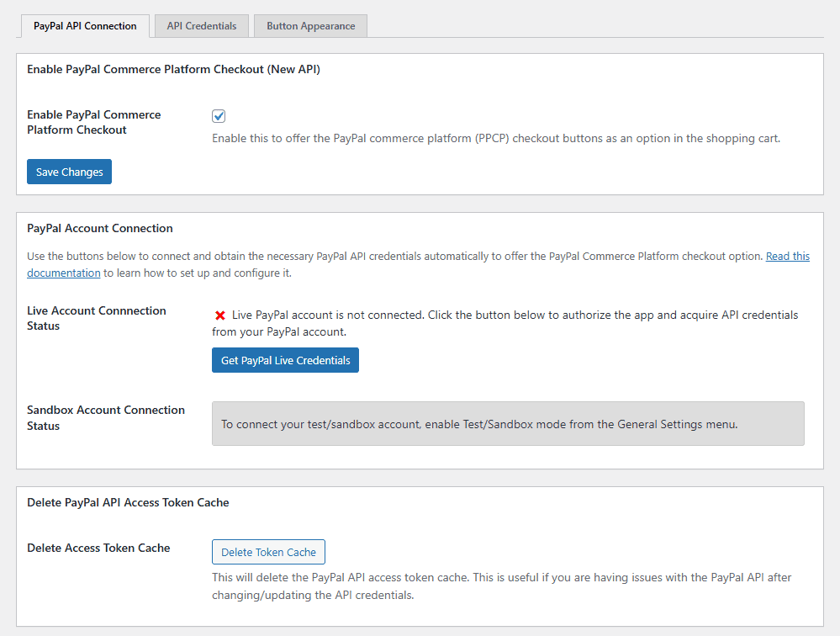Click Get PayPal Live Credentials button
The width and height of the screenshot is (840, 636).
[286, 360]
